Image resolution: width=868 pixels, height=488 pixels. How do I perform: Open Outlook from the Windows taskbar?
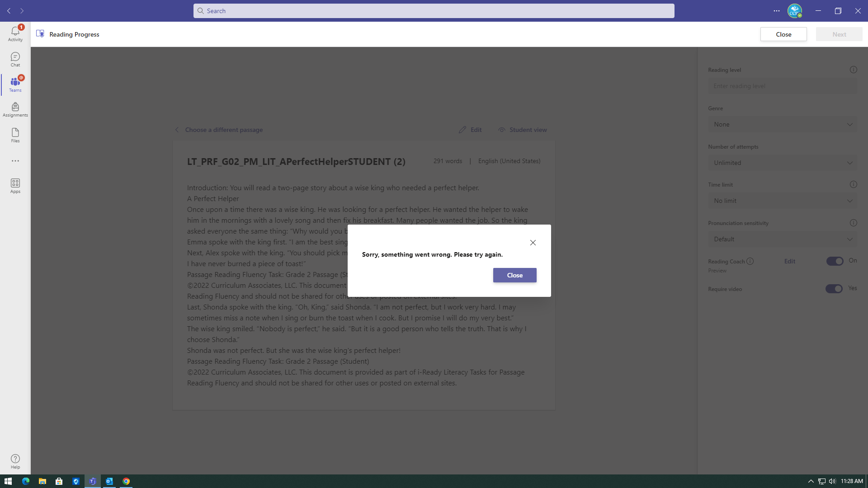click(x=109, y=481)
